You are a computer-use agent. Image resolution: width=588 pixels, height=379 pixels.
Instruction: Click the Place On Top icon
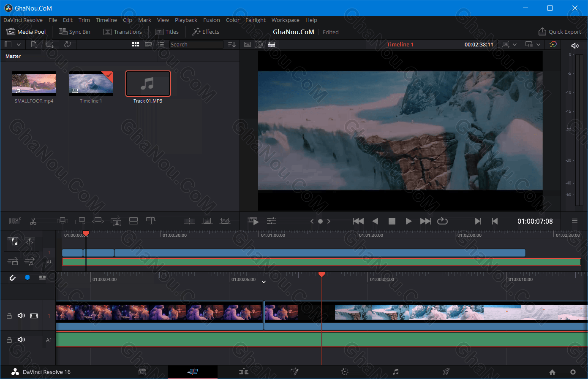tap(133, 221)
